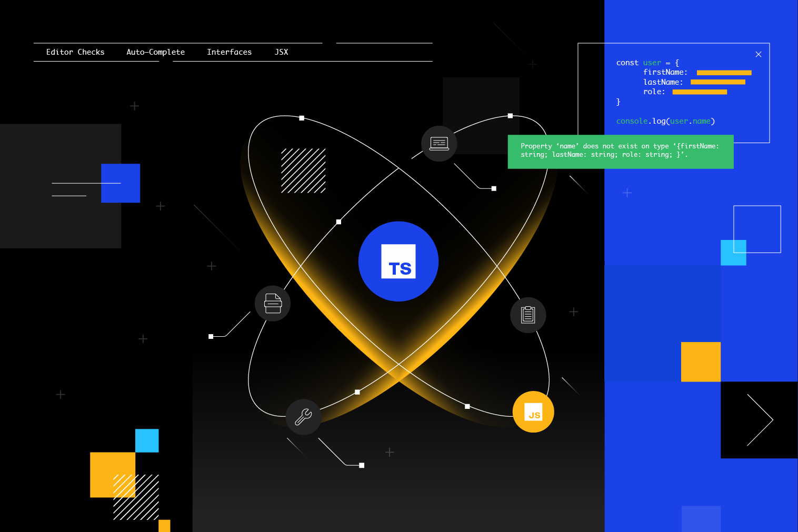Click the 'firstName:' property label
Viewport: 798px width, 532px height.
(665, 72)
